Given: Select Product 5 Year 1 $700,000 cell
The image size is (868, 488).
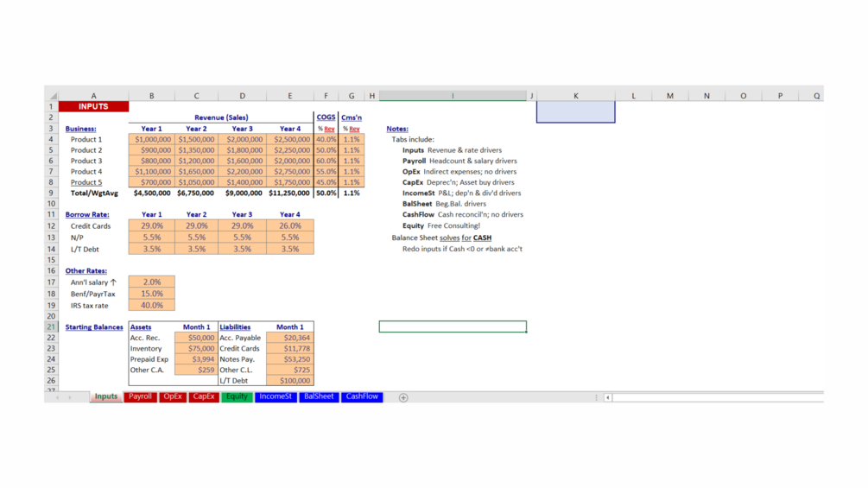Looking at the screenshot, I should [x=152, y=182].
